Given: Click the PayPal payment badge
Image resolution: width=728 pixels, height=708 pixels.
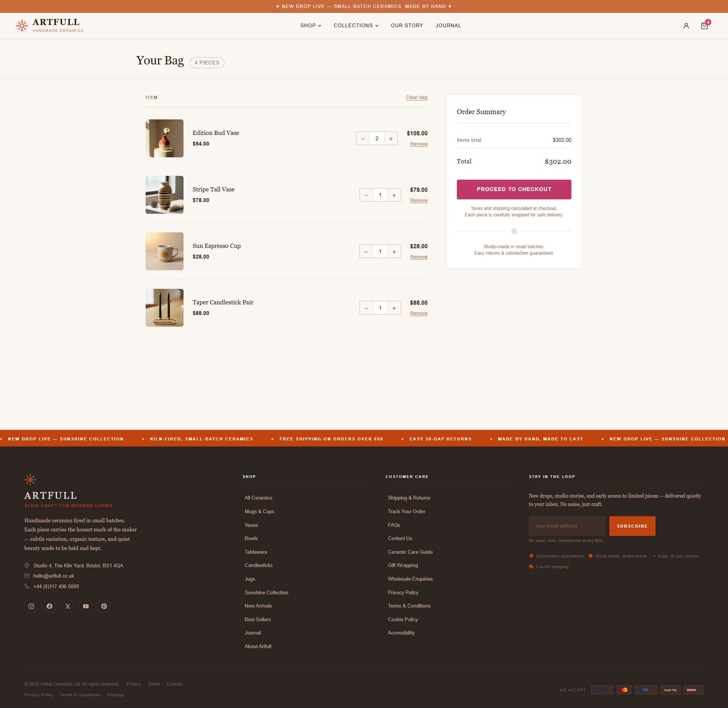Looking at the screenshot, I should (x=646, y=690).
